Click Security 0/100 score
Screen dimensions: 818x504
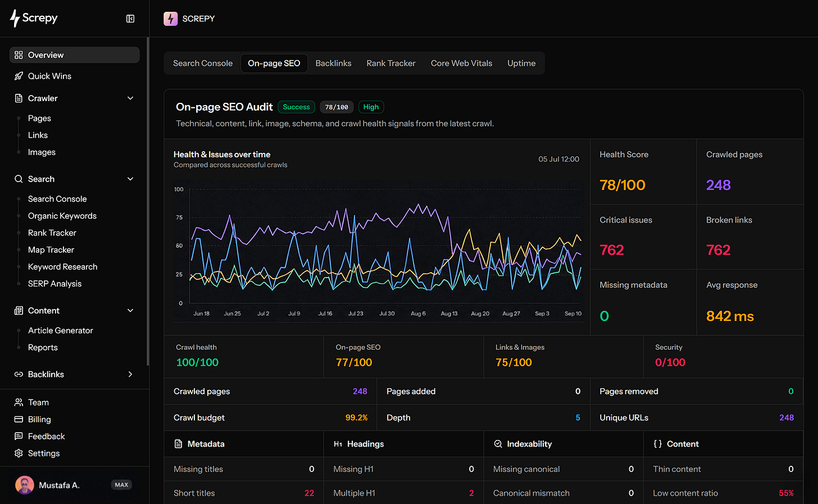tap(670, 362)
